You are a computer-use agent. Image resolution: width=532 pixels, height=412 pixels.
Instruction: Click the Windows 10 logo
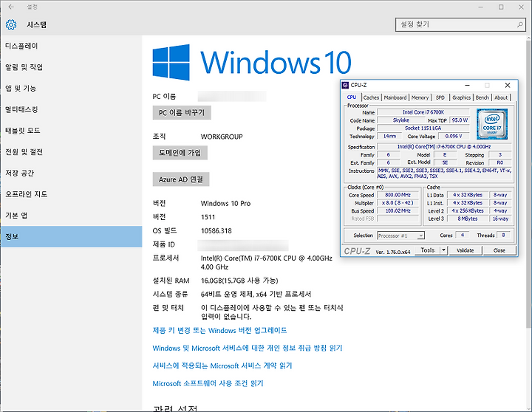pos(252,63)
